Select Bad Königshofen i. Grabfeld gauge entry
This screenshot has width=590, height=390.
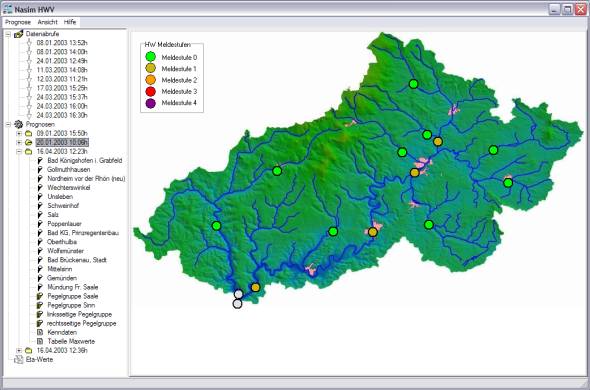[85, 161]
